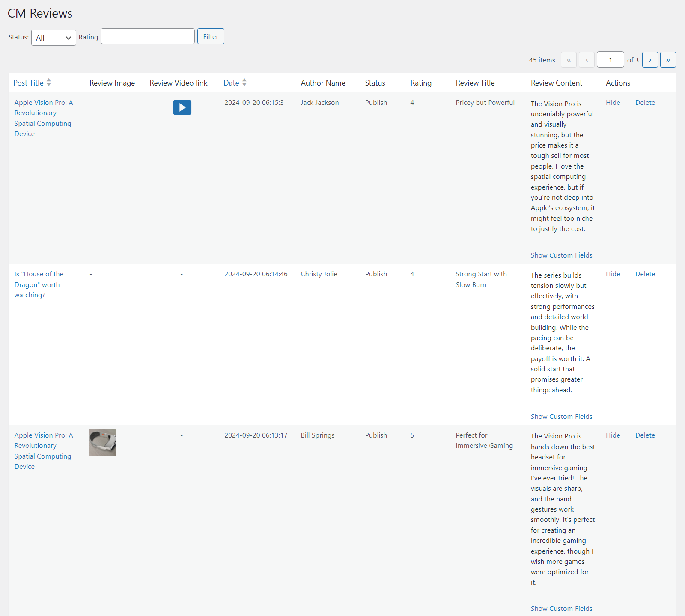Image resolution: width=685 pixels, height=616 pixels.
Task: Delete the Christy Jolie review
Action: click(x=645, y=274)
